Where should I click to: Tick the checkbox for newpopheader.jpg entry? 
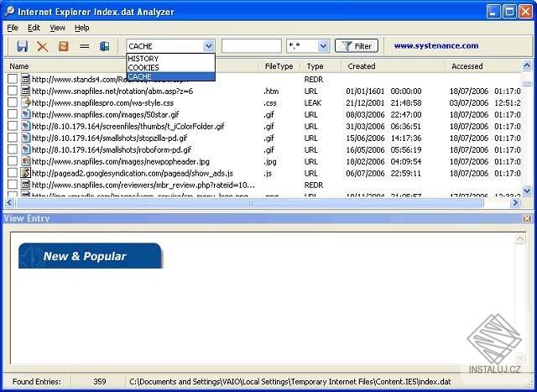[x=13, y=161]
